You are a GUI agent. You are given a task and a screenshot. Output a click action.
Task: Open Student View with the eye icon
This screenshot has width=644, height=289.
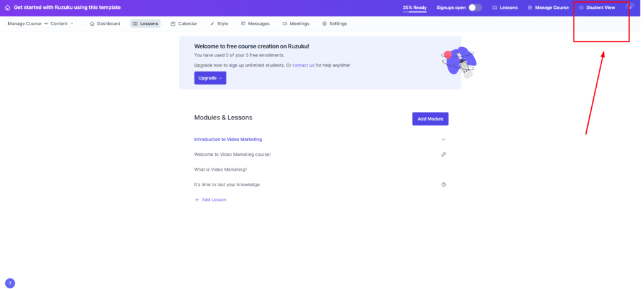[x=596, y=8]
